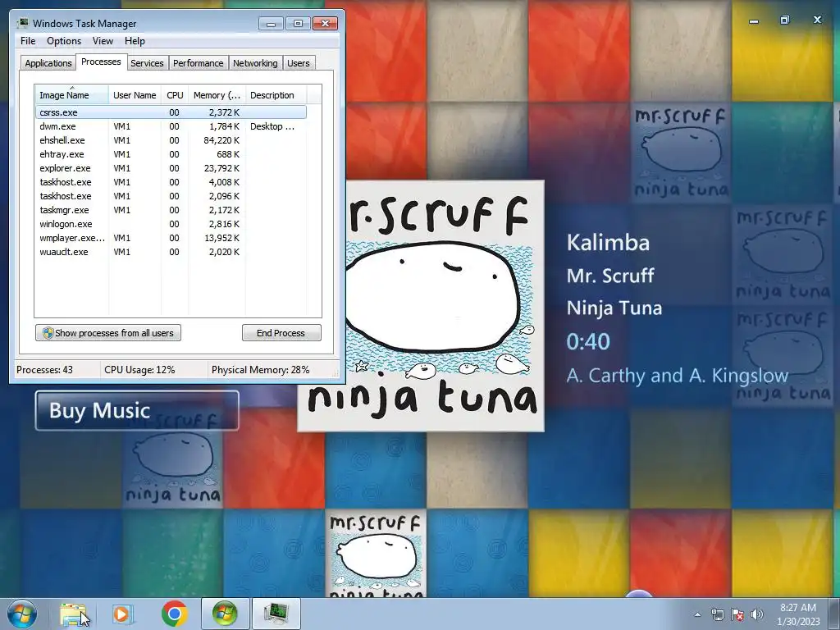Switch to the Services tab
Screen dimensions: 840x630
point(147,63)
